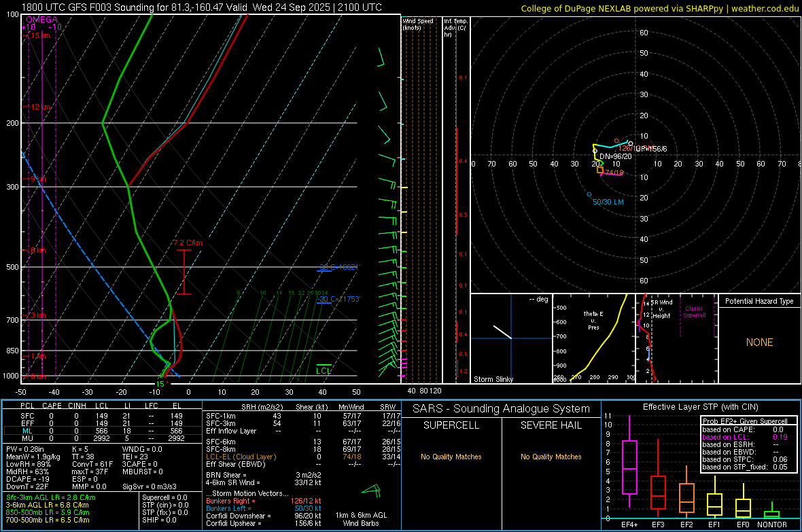The image size is (802, 532).
Task: Click the blue Bunkers Left storm motion
Action: 264,508
